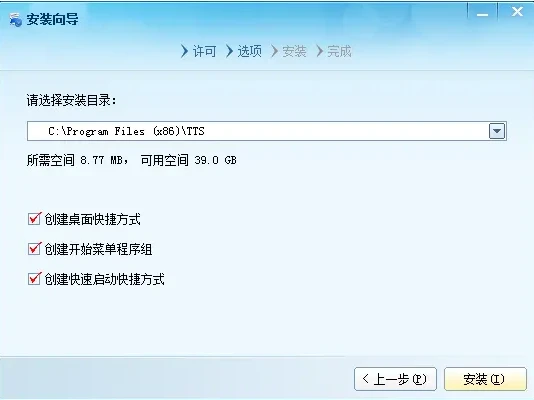Go back with 上一步(P) button
Image resolution: width=534 pixels, height=400 pixels.
tap(395, 379)
